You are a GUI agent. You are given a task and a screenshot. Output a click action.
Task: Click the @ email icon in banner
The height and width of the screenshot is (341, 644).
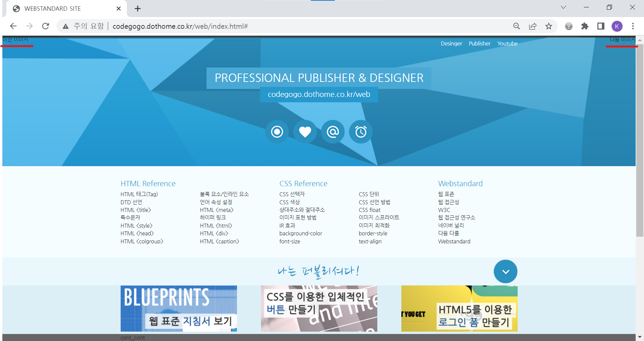click(x=333, y=132)
